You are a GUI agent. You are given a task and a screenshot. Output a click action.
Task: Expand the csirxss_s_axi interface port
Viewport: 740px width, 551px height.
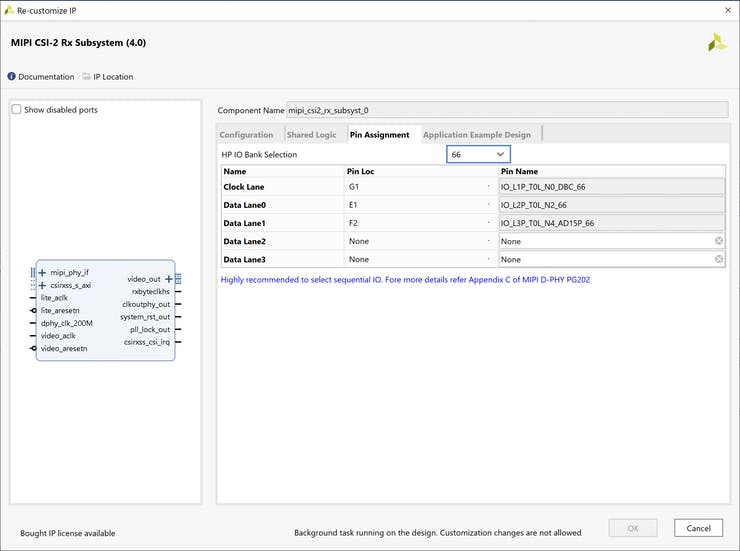tap(42, 285)
